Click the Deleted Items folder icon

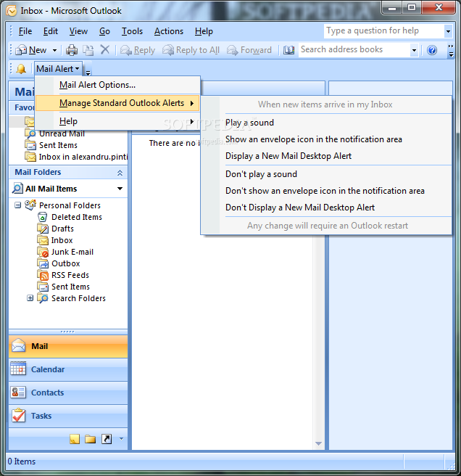point(43,217)
